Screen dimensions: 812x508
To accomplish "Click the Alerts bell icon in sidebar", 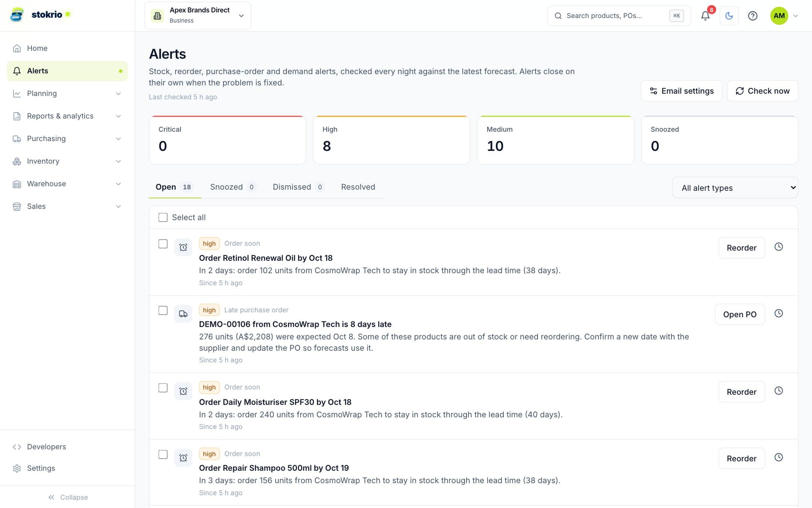I will tap(17, 71).
